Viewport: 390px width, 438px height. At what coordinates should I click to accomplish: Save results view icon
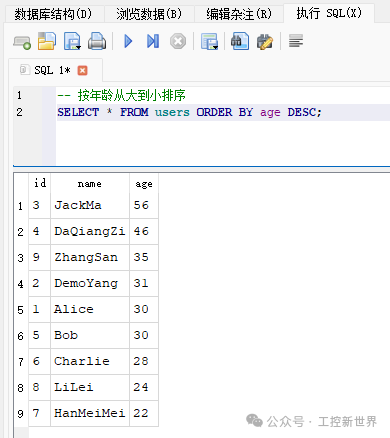pos(209,41)
